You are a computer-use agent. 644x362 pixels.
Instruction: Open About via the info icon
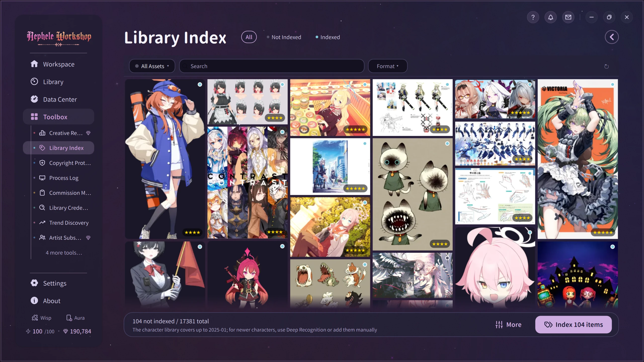point(34,301)
